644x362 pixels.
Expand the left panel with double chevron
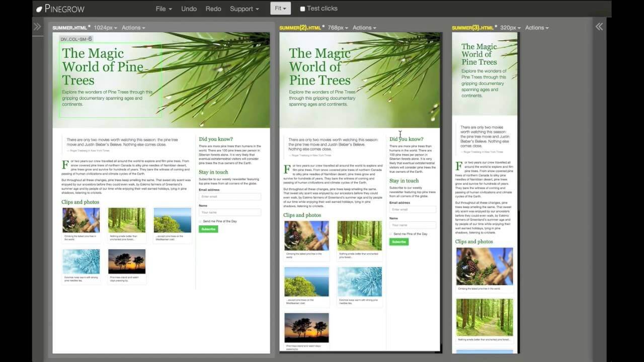click(x=37, y=27)
